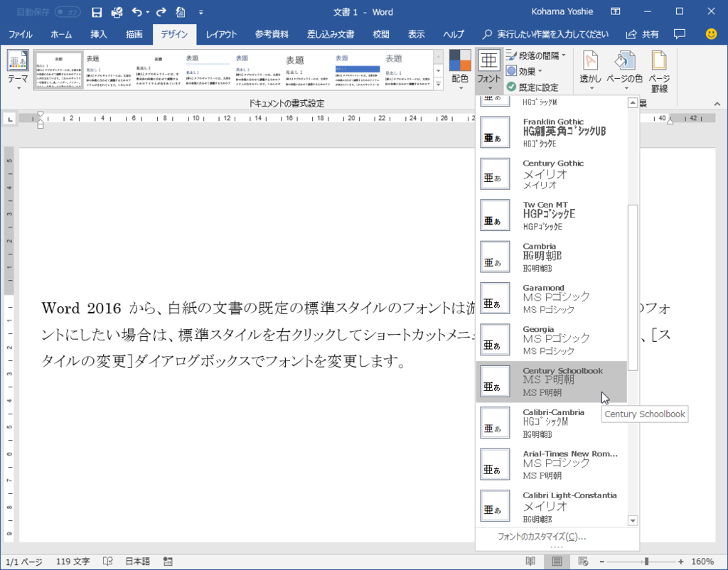Click the zoom in plus button

[680, 561]
